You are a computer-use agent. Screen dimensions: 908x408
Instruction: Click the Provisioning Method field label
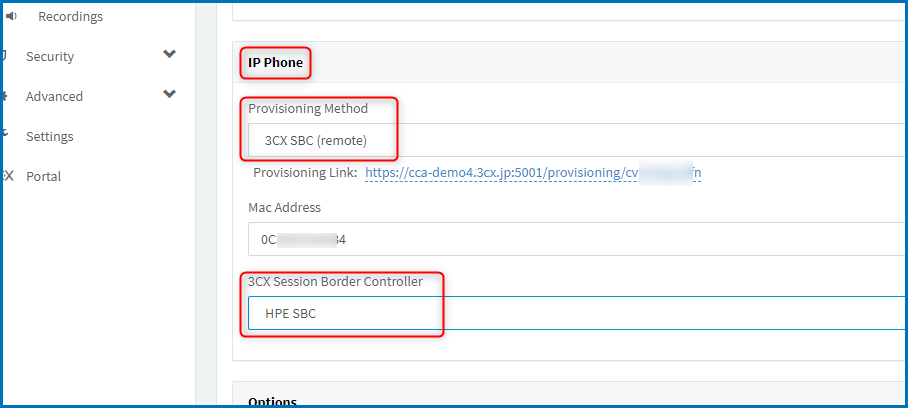308,109
